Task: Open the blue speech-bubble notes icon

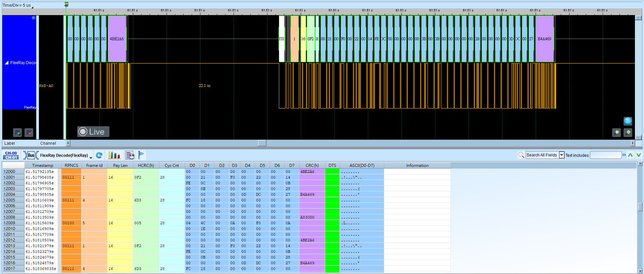Action: tap(628, 121)
